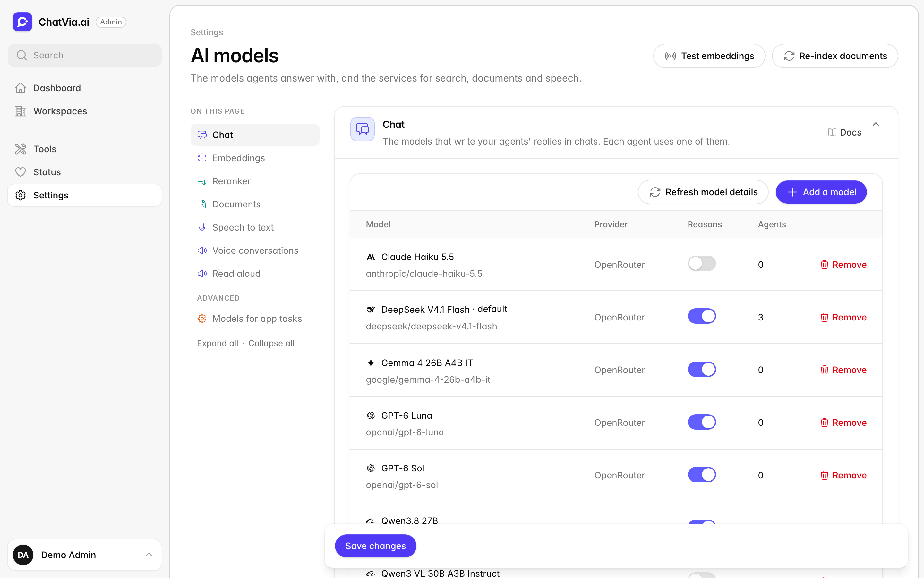Jump to Speech to text section
This screenshot has width=924, height=578.
coord(255,227)
